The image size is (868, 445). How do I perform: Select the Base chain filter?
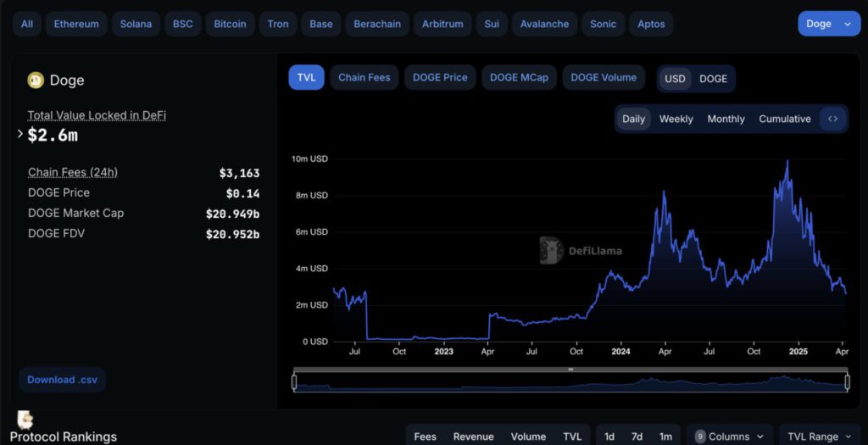321,25
